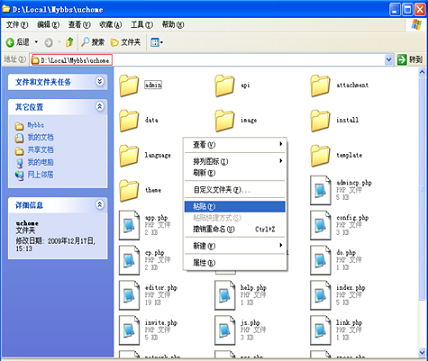Click the 其它位置 panel title
Viewport: 428px width, 361px height.
click(29, 107)
